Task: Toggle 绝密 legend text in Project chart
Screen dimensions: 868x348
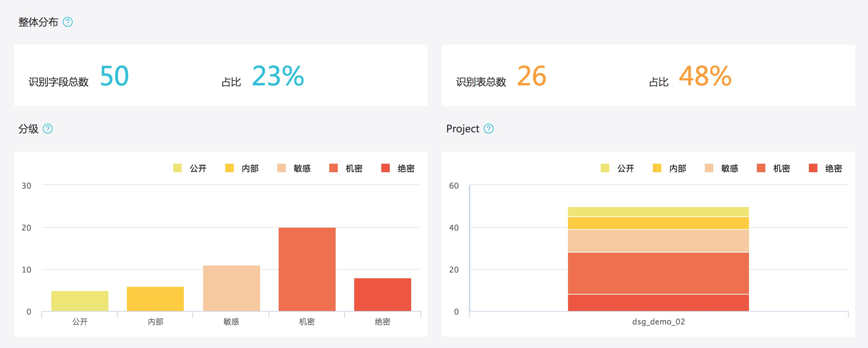Action: tap(833, 168)
